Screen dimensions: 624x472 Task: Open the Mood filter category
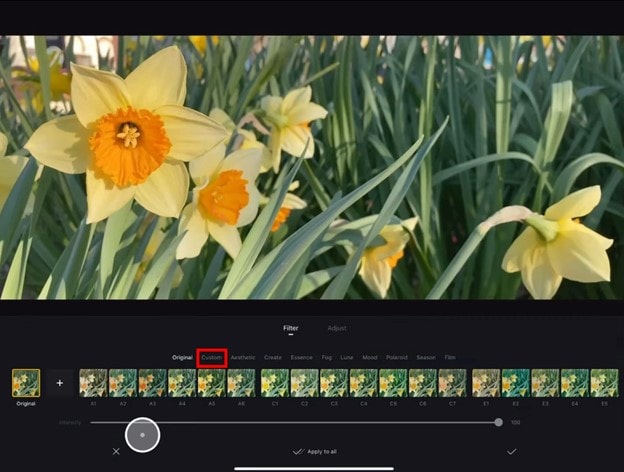tap(369, 357)
